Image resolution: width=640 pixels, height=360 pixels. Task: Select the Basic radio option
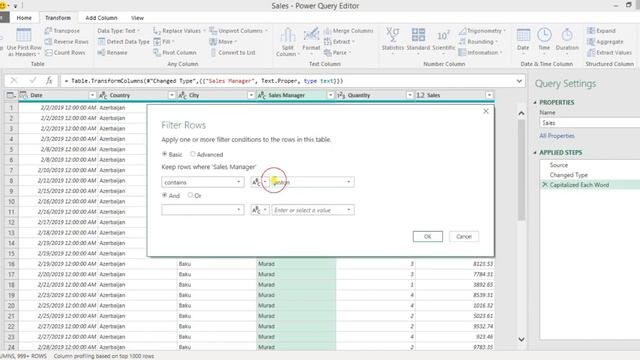click(x=164, y=154)
